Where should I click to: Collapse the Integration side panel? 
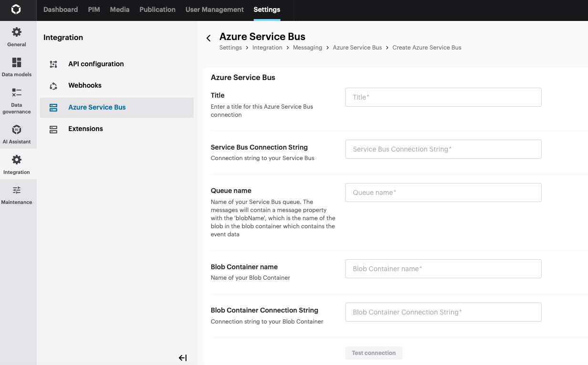click(183, 358)
